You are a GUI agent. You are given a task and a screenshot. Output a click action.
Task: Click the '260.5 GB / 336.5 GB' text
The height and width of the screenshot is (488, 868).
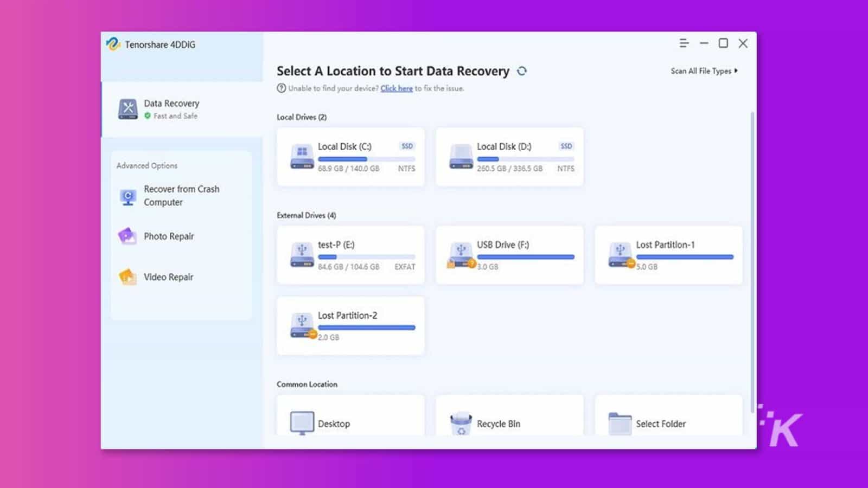510,169
